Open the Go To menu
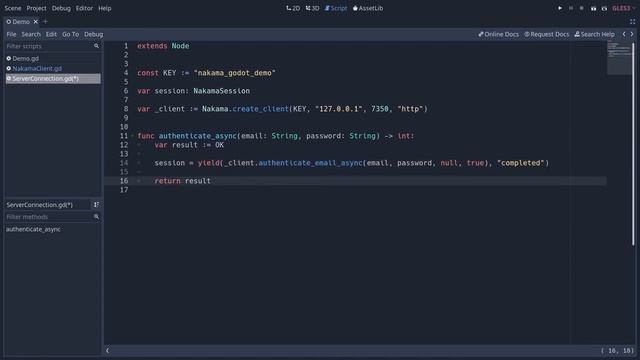640x360 pixels. 70,34
